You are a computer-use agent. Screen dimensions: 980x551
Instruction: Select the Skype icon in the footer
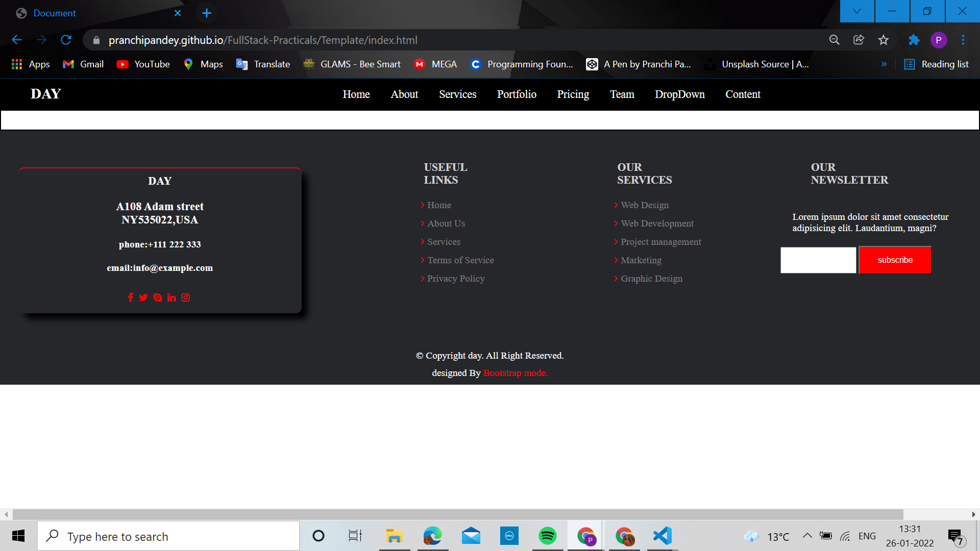coord(157,297)
